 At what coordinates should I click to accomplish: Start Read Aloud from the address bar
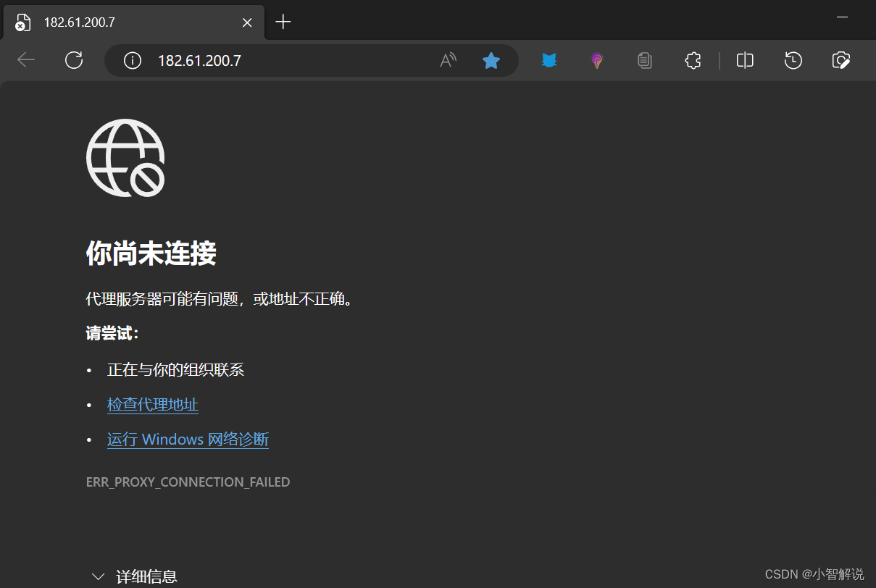point(449,61)
